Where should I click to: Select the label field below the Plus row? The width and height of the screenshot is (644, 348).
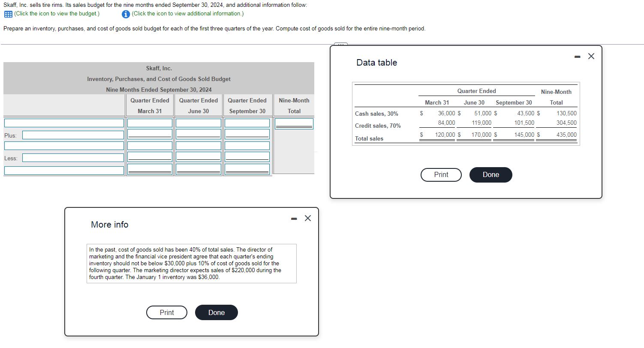point(64,146)
